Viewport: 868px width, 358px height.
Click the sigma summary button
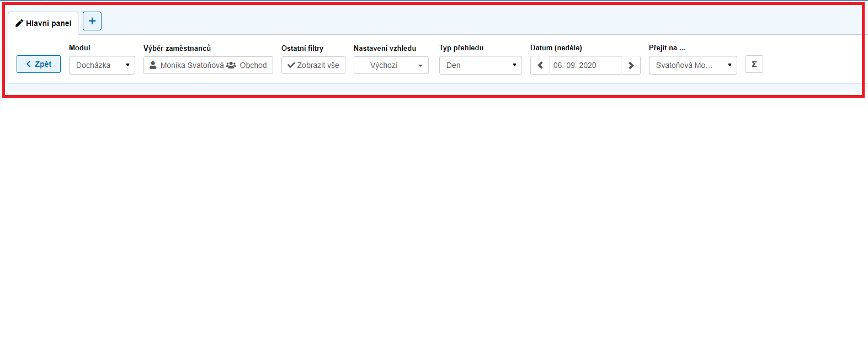(754, 64)
